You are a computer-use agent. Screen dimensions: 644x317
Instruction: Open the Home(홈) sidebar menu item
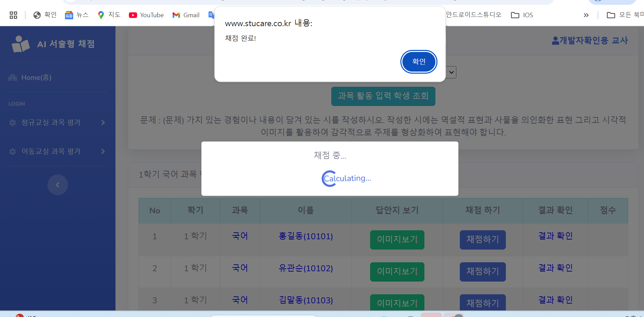pyautogui.click(x=58, y=77)
